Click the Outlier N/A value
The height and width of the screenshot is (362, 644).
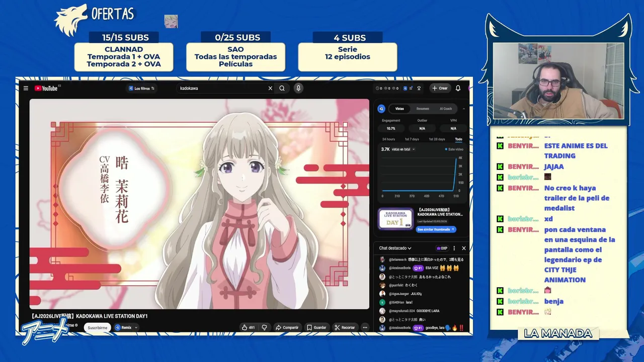(422, 128)
